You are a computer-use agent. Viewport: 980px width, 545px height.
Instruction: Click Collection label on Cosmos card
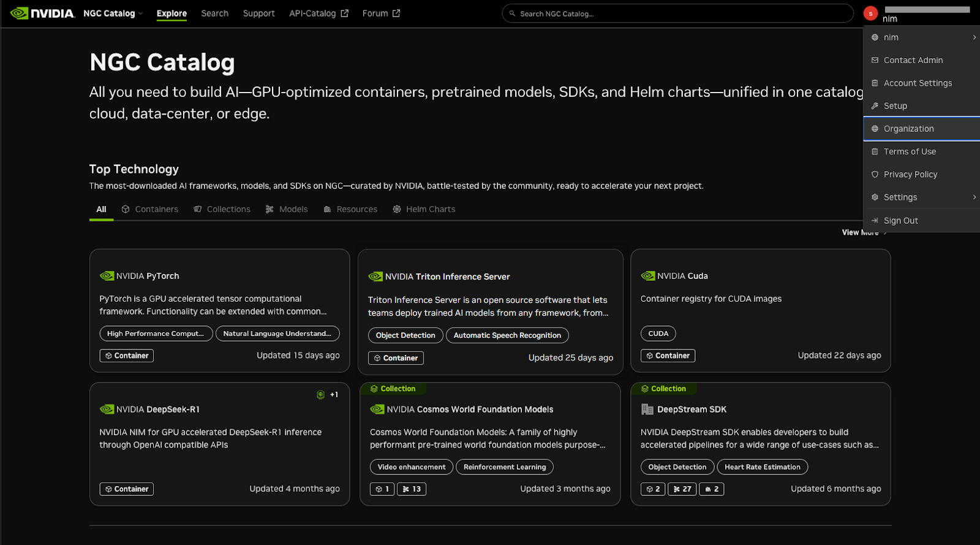click(393, 389)
